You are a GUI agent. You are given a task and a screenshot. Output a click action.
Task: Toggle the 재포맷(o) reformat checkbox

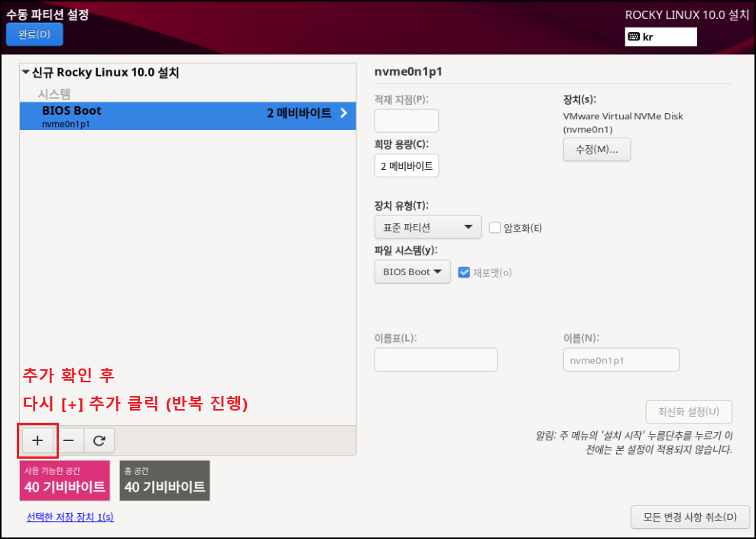click(464, 272)
